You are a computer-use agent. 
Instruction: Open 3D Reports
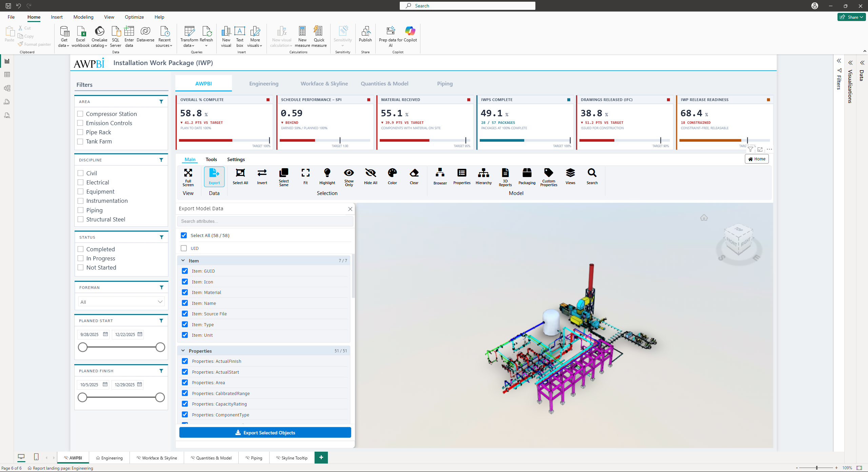[x=505, y=177]
